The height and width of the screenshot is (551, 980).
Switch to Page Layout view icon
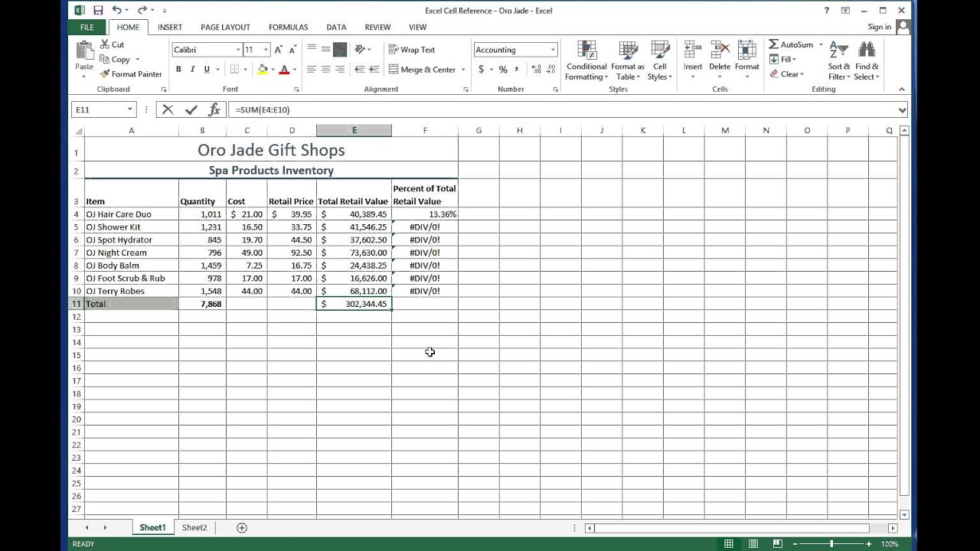753,544
